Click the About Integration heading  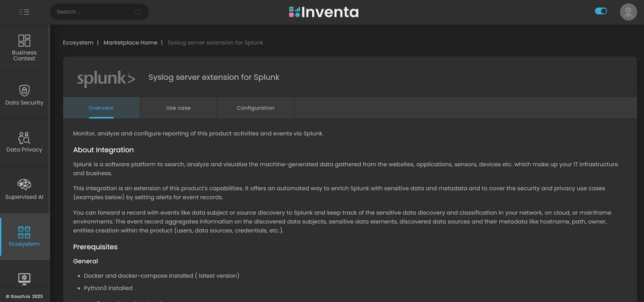coord(104,150)
